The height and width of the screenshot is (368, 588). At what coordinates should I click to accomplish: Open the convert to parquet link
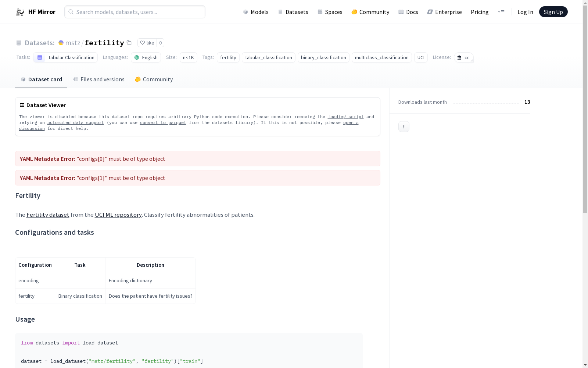click(163, 123)
